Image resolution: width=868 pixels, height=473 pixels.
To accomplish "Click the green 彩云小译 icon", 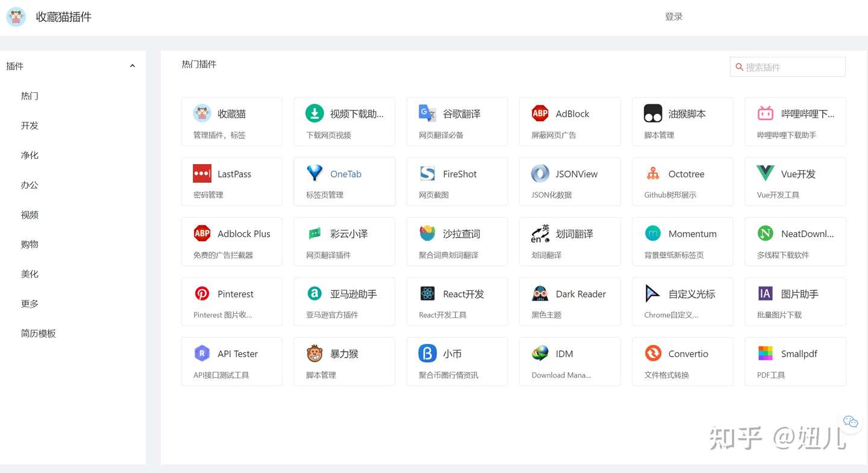I will pos(315,233).
